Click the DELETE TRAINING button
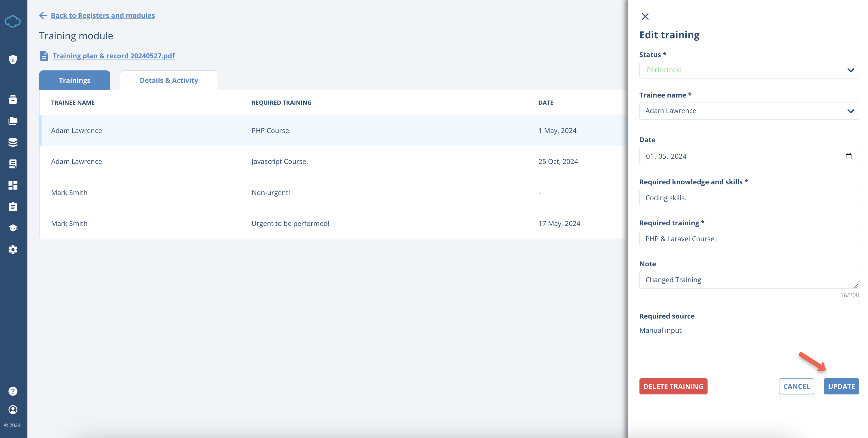Viewport: 868px width, 438px height. click(673, 386)
